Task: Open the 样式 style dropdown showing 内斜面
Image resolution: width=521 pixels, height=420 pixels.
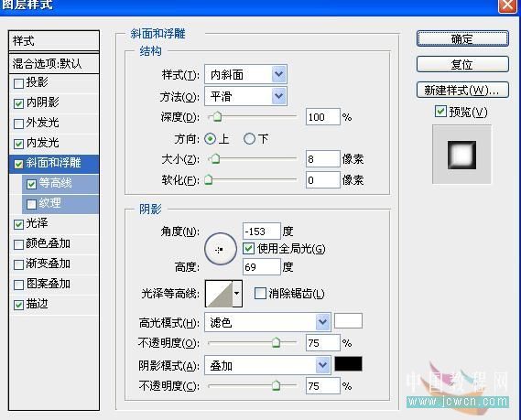Action: 246,75
